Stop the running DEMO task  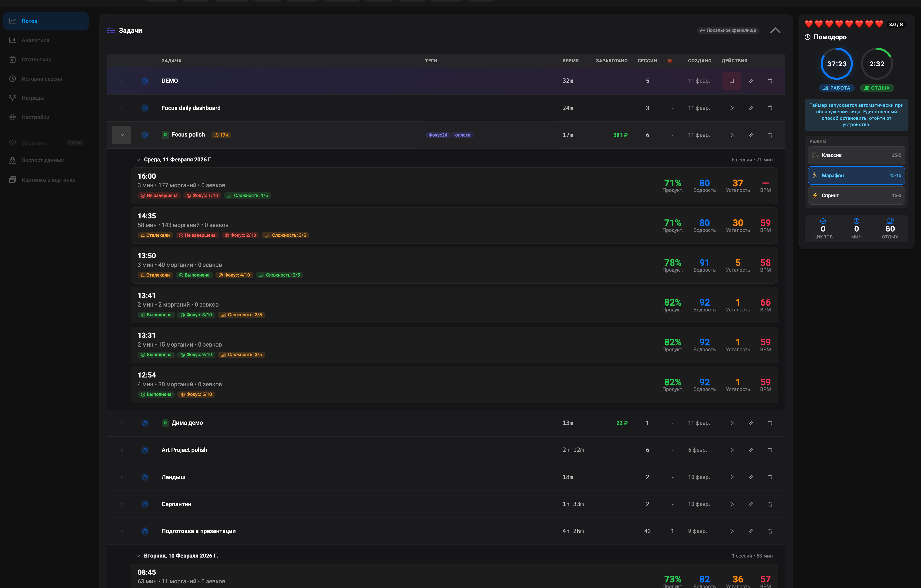click(732, 81)
